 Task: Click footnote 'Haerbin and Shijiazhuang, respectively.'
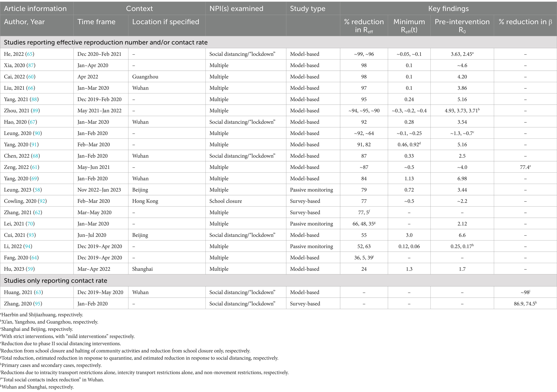pos(42,315)
